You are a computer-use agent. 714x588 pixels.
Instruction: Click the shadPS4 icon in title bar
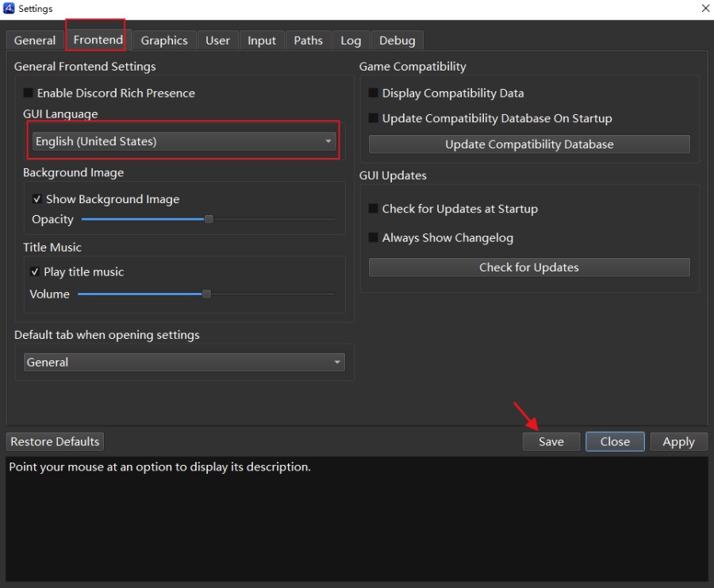9,8
